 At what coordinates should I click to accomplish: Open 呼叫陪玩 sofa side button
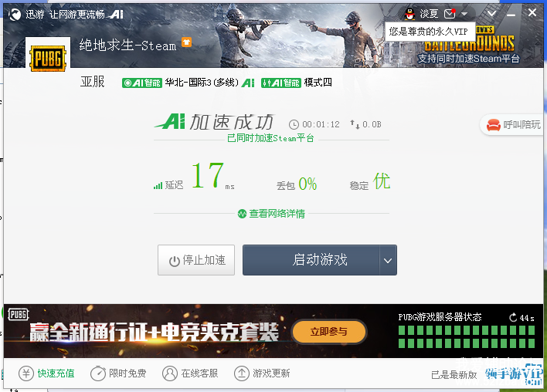click(x=512, y=125)
